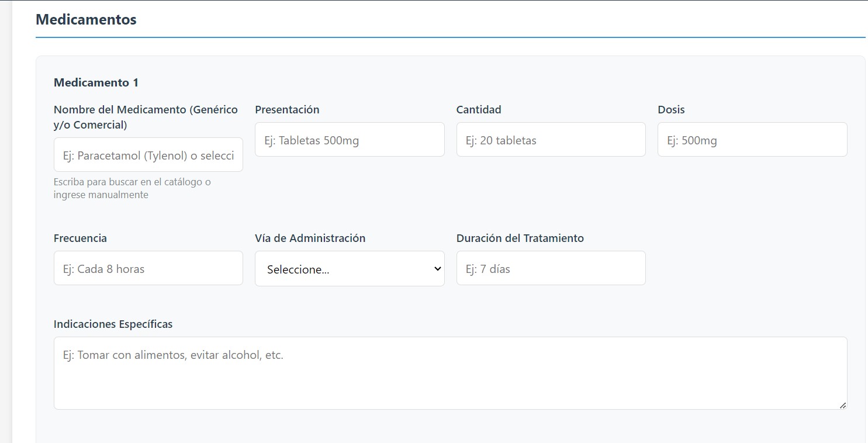This screenshot has height=443, width=868.
Task: Open the Vía de Administración dropdown
Action: (349, 268)
